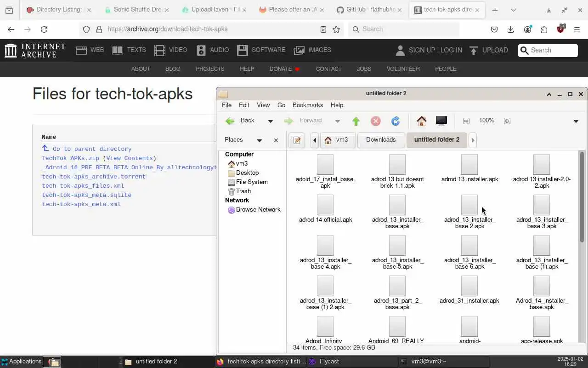
Task: Click the DONATE link on Archive
Action: coord(284,69)
